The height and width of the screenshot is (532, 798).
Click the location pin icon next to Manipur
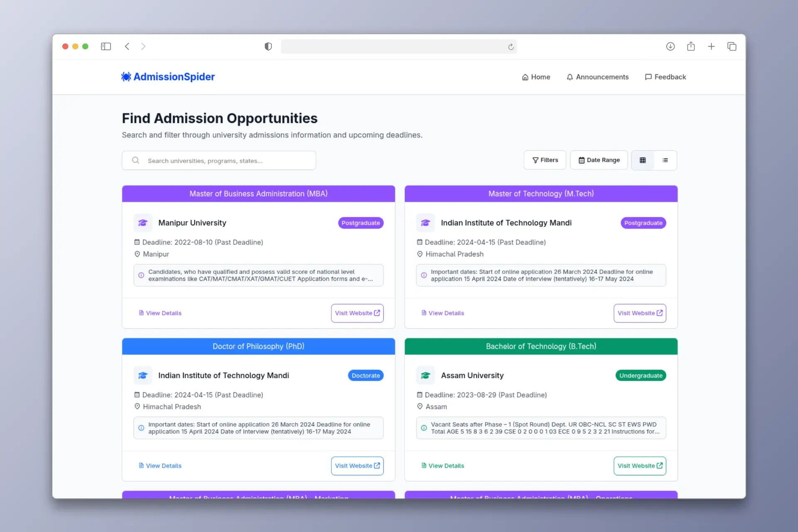137,254
